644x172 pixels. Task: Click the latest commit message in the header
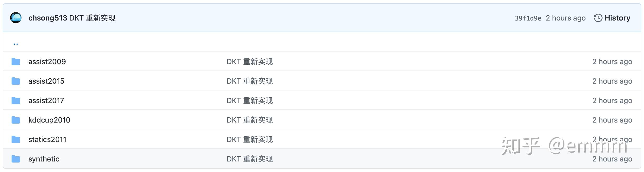point(93,18)
